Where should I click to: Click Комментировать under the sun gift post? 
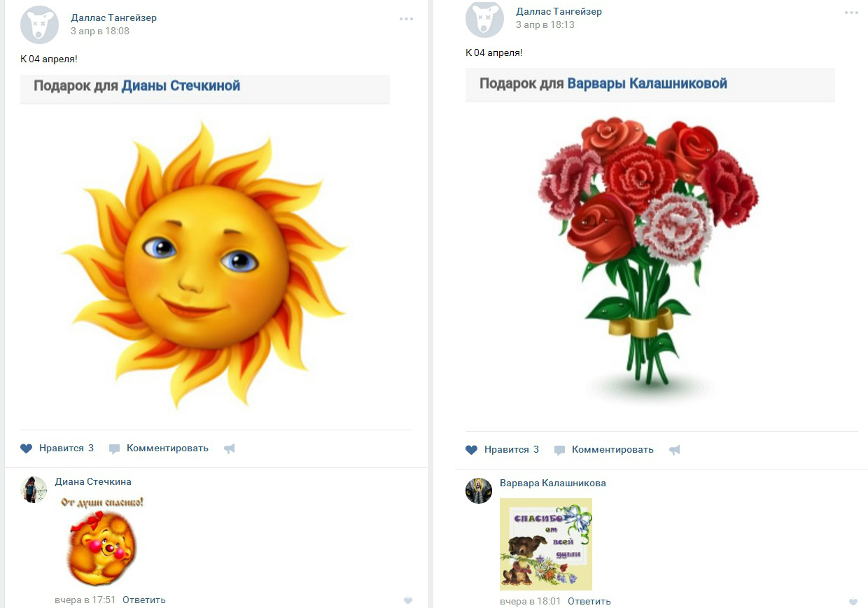point(159,448)
